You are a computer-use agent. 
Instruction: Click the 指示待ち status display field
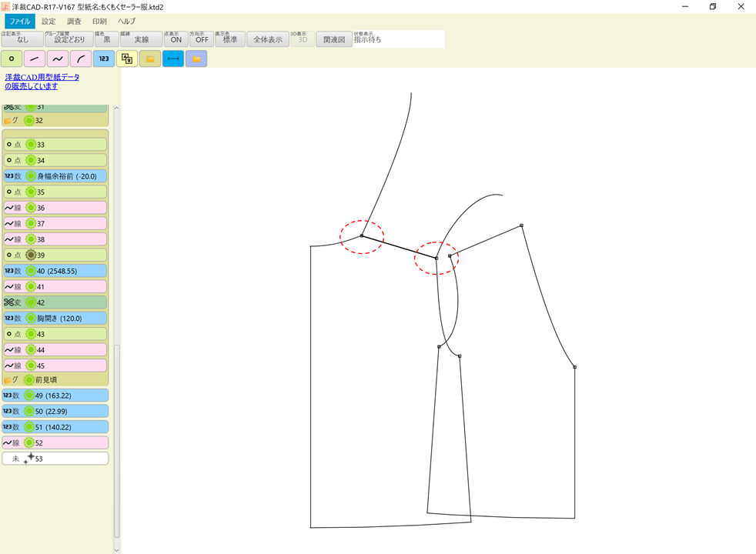[x=399, y=39]
